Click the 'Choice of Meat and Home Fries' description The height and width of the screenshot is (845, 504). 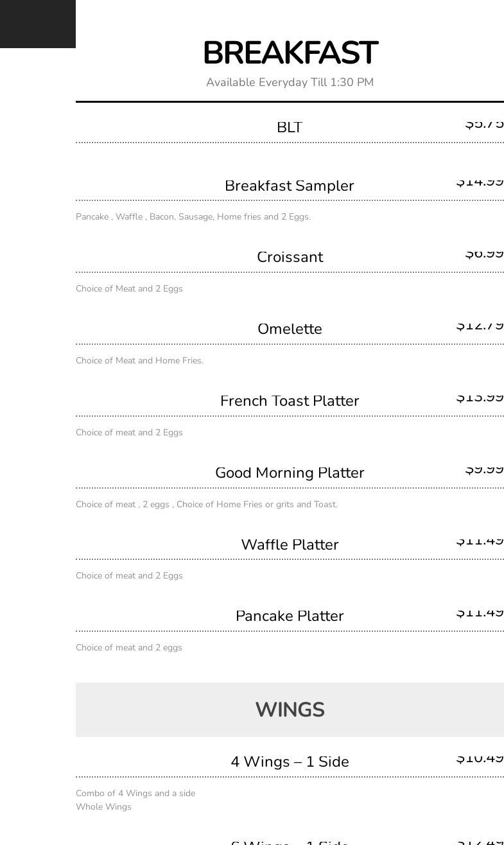coord(139,361)
